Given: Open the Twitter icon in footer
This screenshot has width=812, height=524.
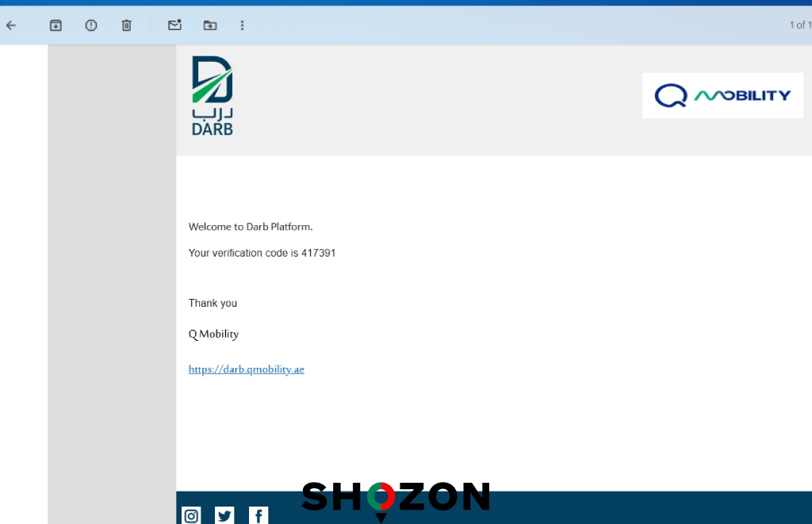Looking at the screenshot, I should [224, 516].
